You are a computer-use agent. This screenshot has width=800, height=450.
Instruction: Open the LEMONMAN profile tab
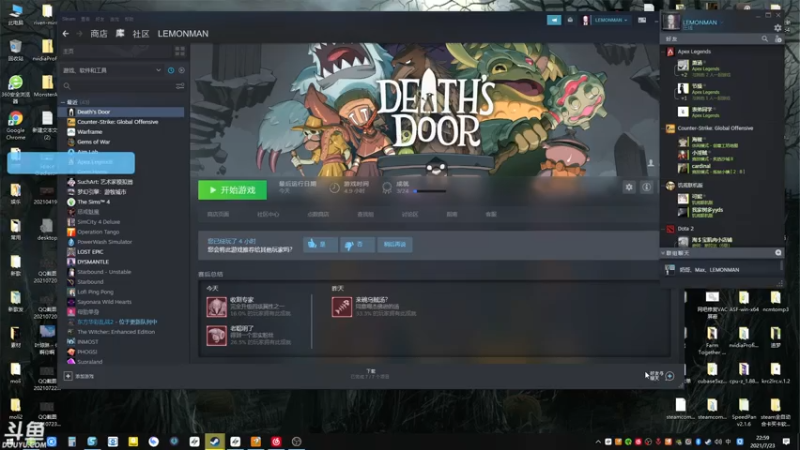[183, 34]
